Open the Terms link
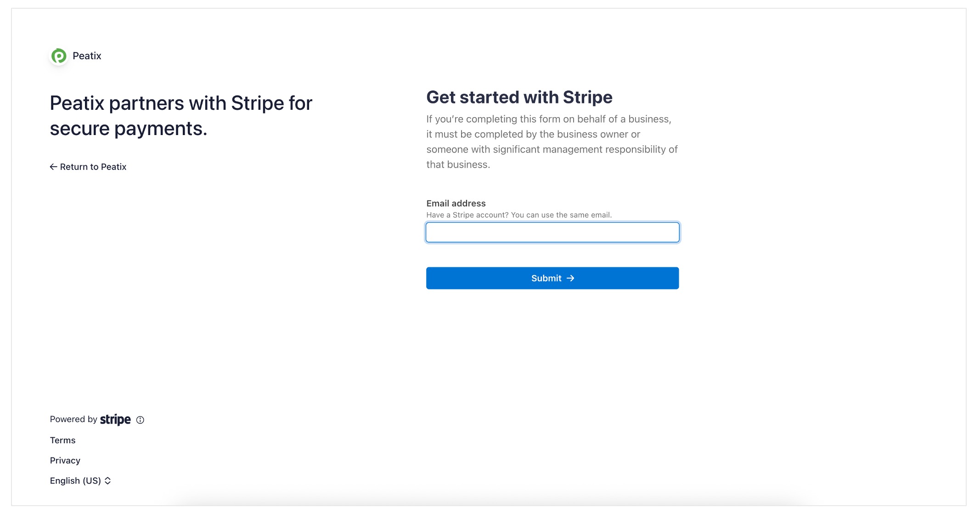The height and width of the screenshot is (519, 980). [x=62, y=440]
